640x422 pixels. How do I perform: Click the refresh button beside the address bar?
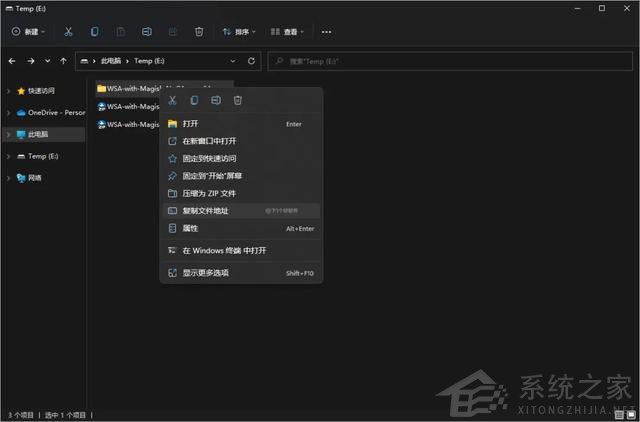[251, 61]
